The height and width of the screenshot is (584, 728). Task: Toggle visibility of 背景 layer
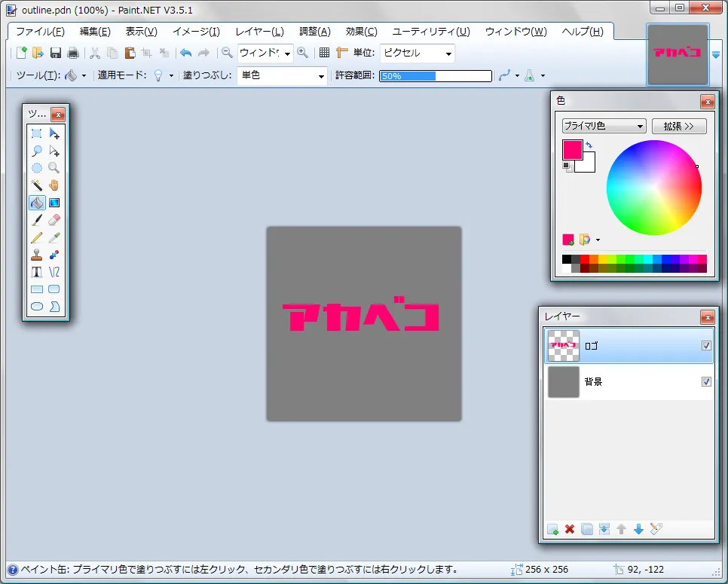[706, 382]
